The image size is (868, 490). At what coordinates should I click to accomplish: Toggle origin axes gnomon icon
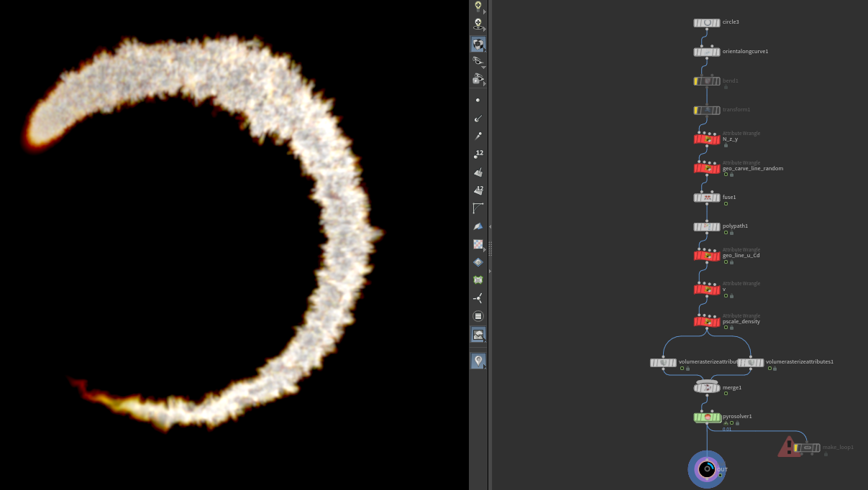click(478, 298)
